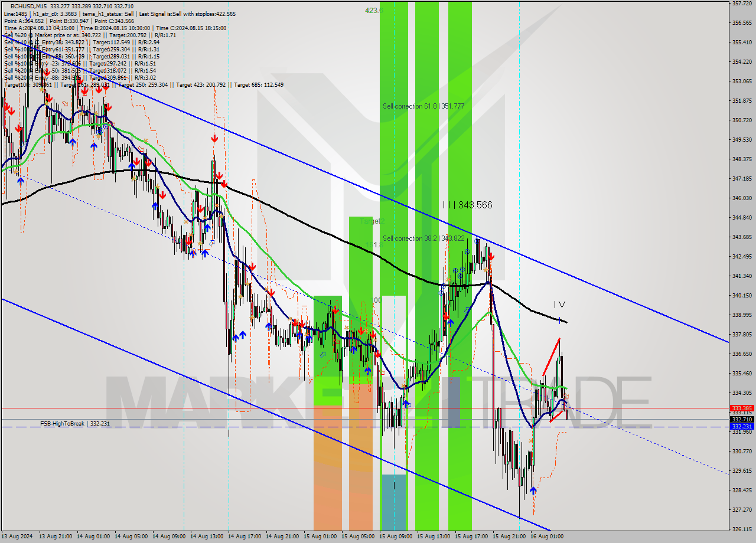Click the black 332.710 current price tag
The image size is (756, 543).
click(741, 419)
